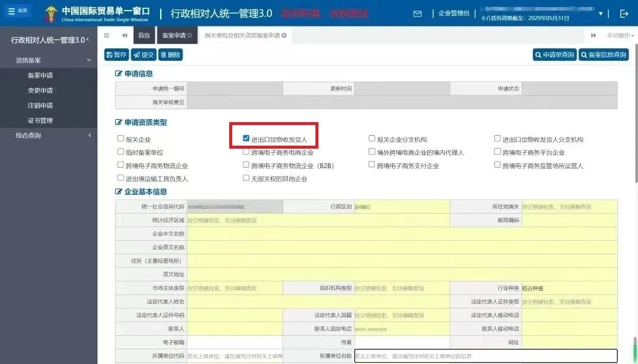
Task: Switch to the 首页 tab
Action: click(x=144, y=35)
